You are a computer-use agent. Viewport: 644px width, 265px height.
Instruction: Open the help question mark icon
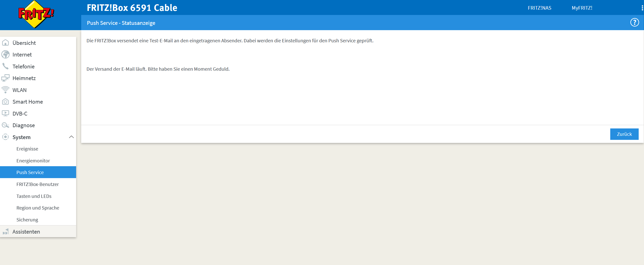pos(634,23)
